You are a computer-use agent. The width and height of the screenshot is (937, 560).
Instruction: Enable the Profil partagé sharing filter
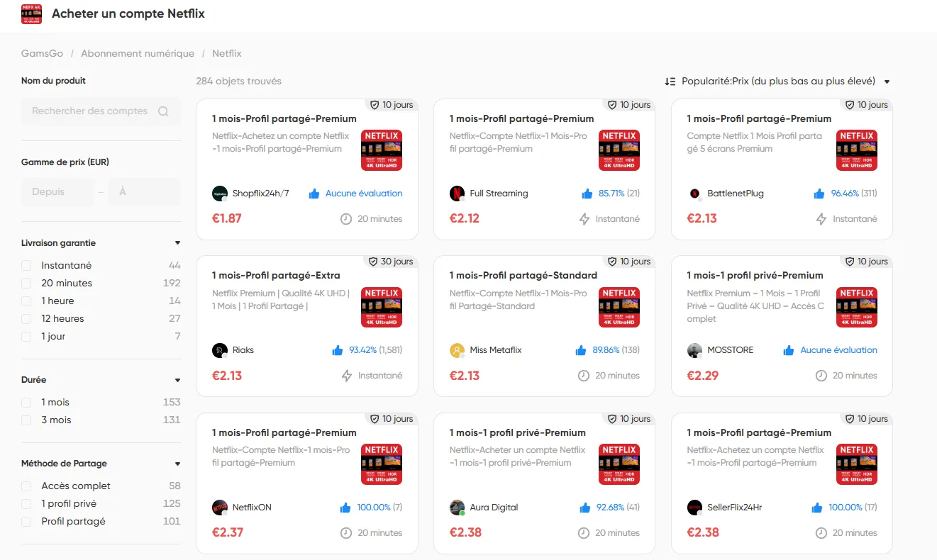point(26,521)
